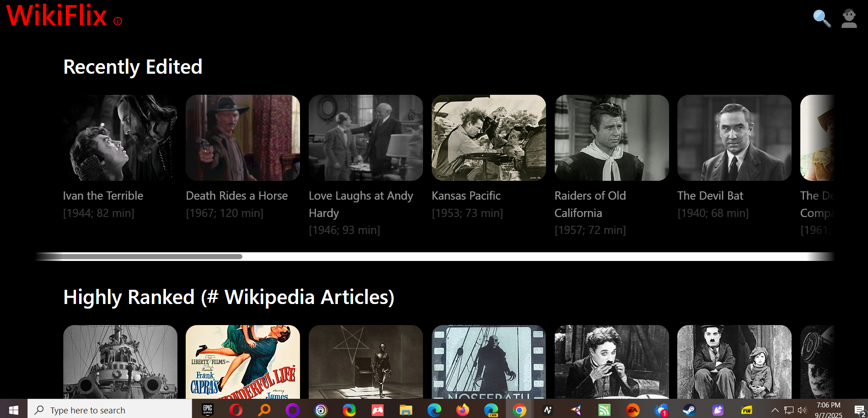Open the multicolor swirl browser icon on taskbar
Screen dimensions: 868x418
349,410
